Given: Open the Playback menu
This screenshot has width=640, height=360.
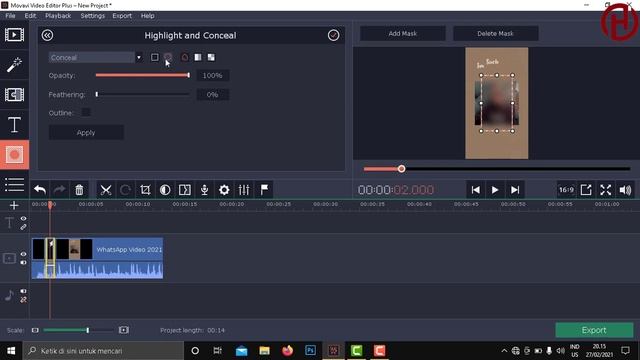Looking at the screenshot, I should [x=58, y=16].
